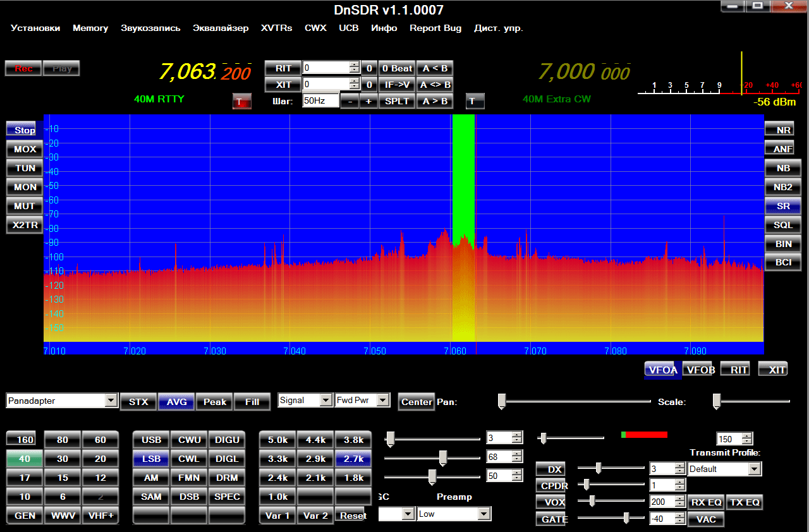Click the RIT offset value field

(326, 68)
